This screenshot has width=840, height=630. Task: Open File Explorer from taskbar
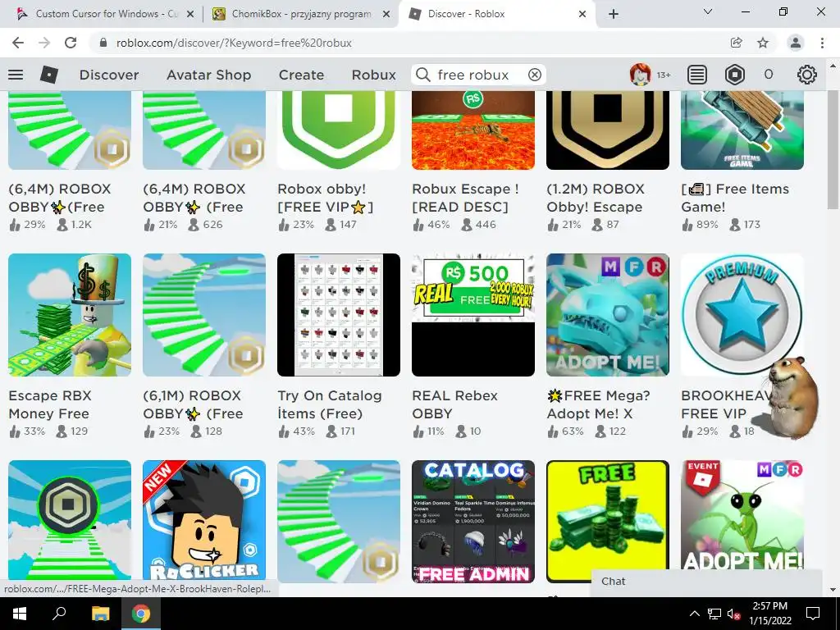coord(100,614)
